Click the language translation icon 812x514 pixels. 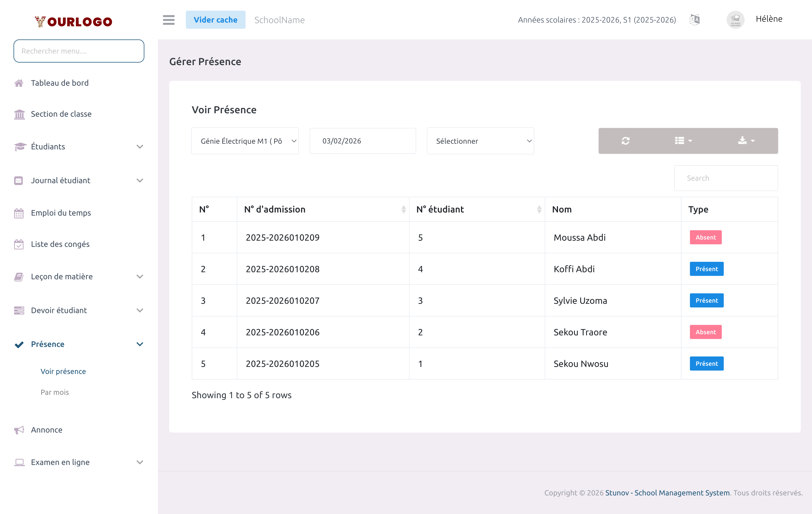pyautogui.click(x=695, y=20)
